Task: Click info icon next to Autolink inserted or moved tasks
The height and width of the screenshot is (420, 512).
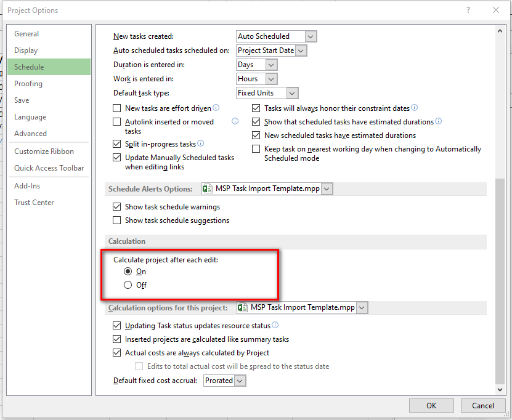Action: [x=235, y=121]
